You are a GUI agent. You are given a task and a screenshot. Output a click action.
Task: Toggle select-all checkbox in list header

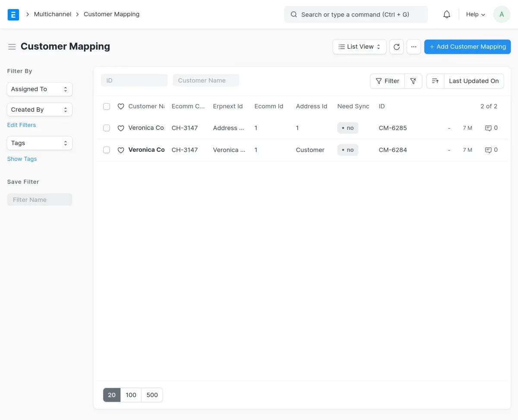pos(107,106)
